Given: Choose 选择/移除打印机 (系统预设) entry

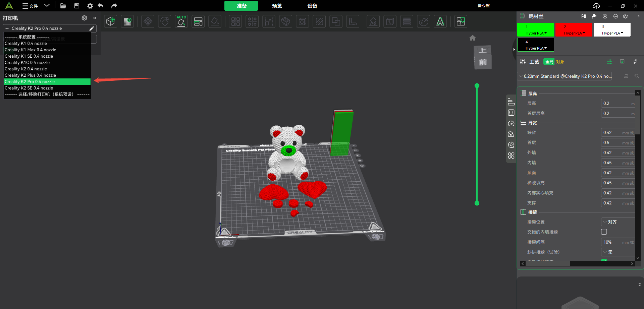Looking at the screenshot, I should 47,95.
